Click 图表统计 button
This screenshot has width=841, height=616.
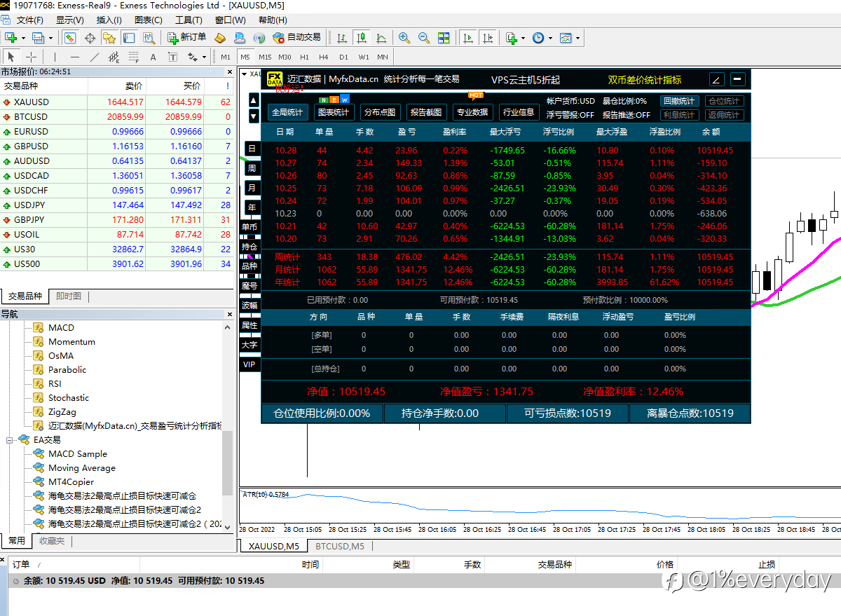coord(334,112)
